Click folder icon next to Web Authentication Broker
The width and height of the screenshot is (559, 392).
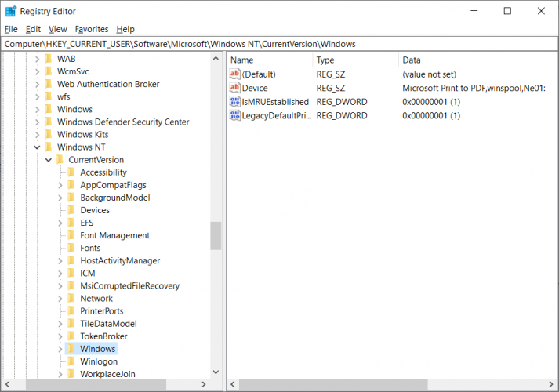(x=49, y=84)
